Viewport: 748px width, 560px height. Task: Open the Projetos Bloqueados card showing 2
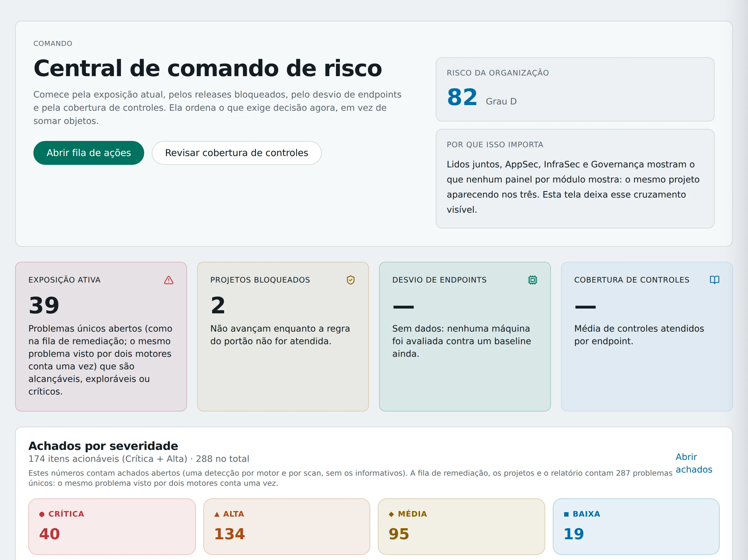tap(283, 336)
